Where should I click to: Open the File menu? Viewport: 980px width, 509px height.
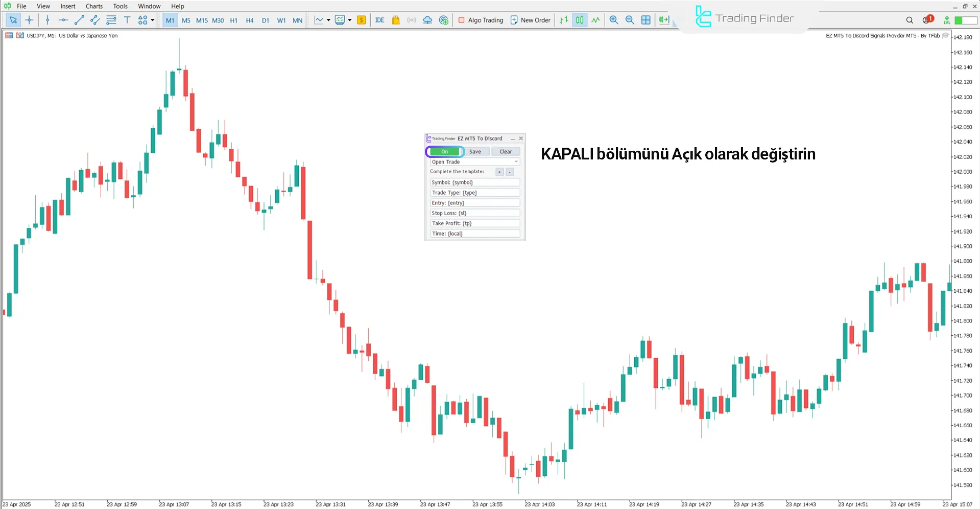click(21, 6)
